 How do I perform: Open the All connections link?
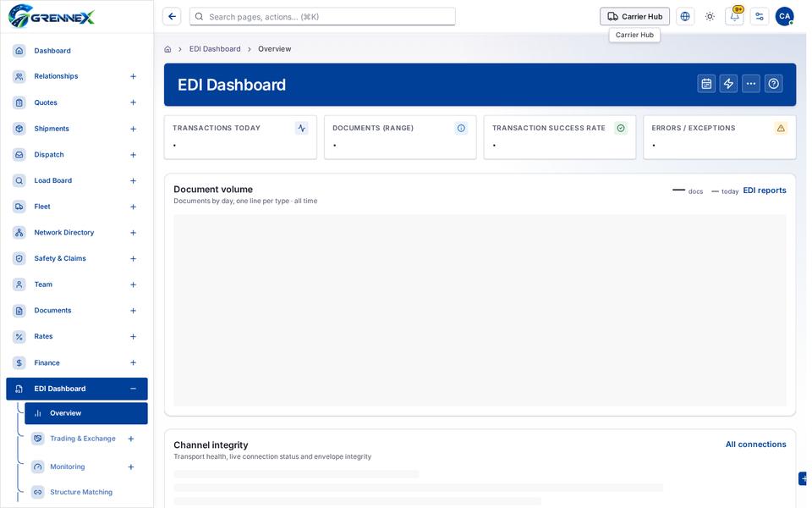[x=755, y=444]
